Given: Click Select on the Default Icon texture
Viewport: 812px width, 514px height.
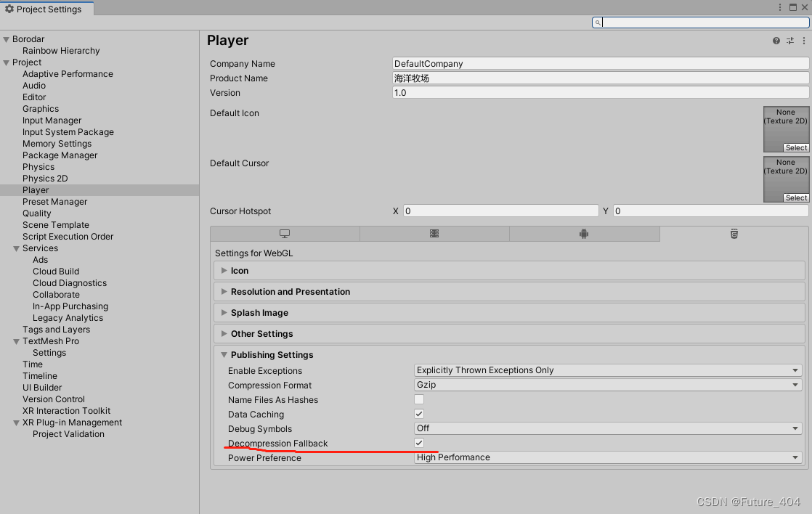Looking at the screenshot, I should [796, 147].
